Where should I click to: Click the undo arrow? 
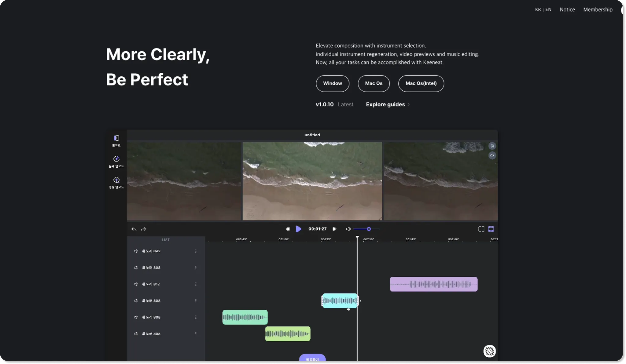134,229
